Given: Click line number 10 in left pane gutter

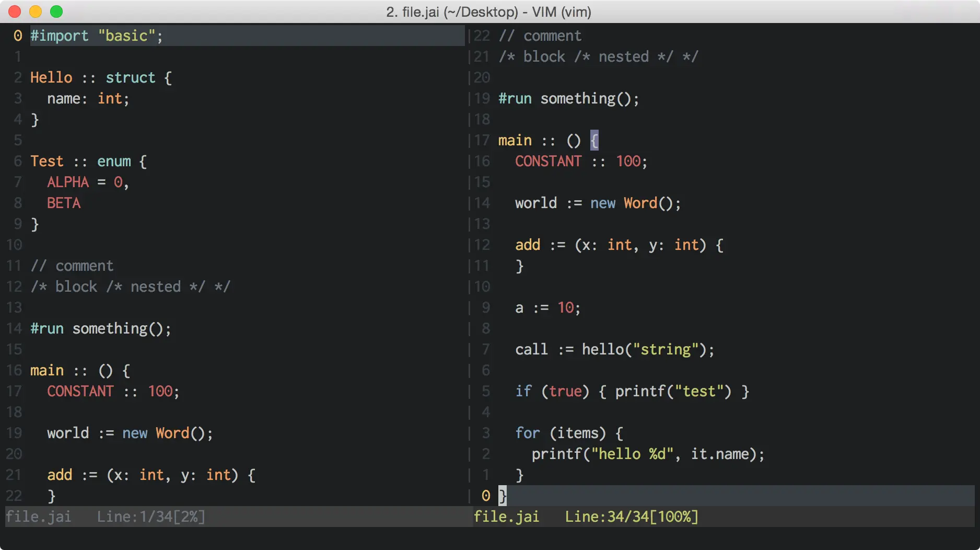Looking at the screenshot, I should tap(14, 245).
